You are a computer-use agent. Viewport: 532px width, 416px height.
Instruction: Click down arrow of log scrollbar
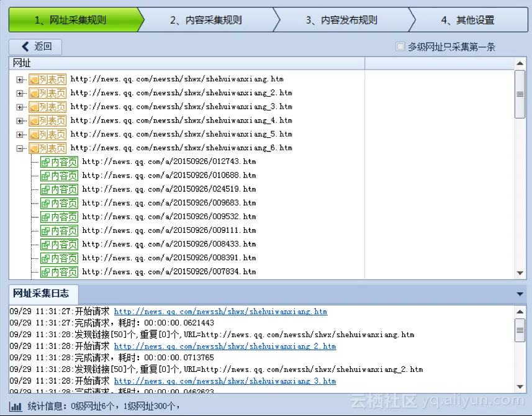coord(520,386)
